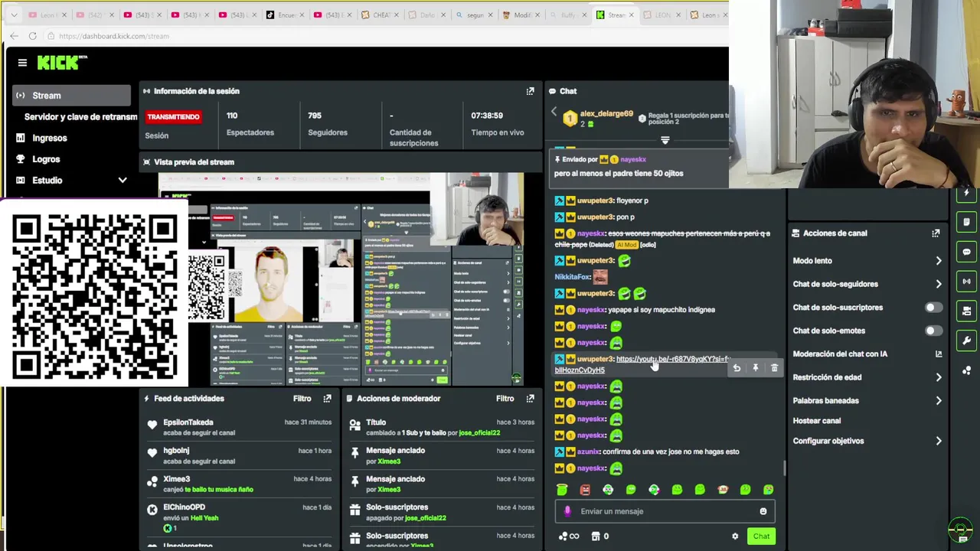Click the browser back arrow
980x551 pixels.
click(14, 36)
